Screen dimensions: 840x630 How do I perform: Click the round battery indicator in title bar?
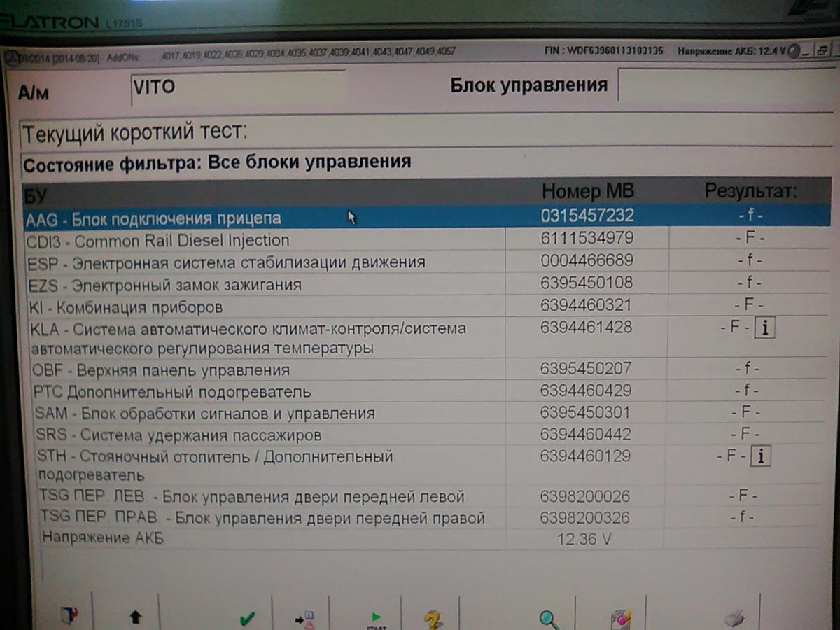(793, 52)
